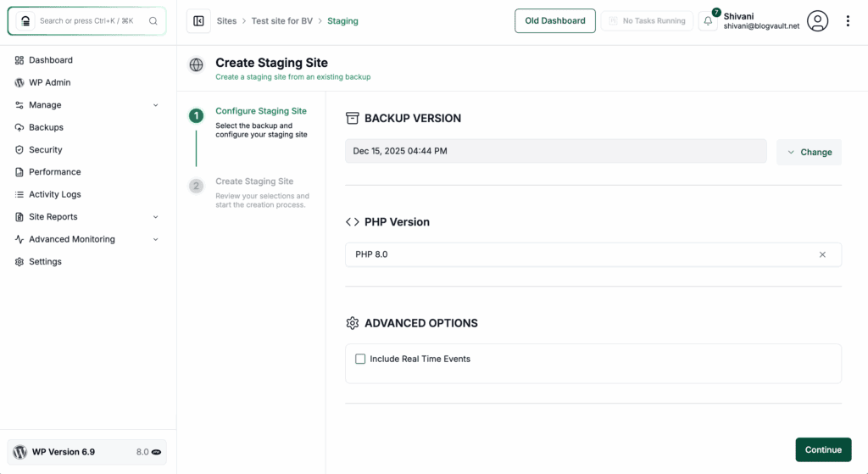Open the PHP Version dropdown field
This screenshot has width=868, height=474.
(593, 254)
